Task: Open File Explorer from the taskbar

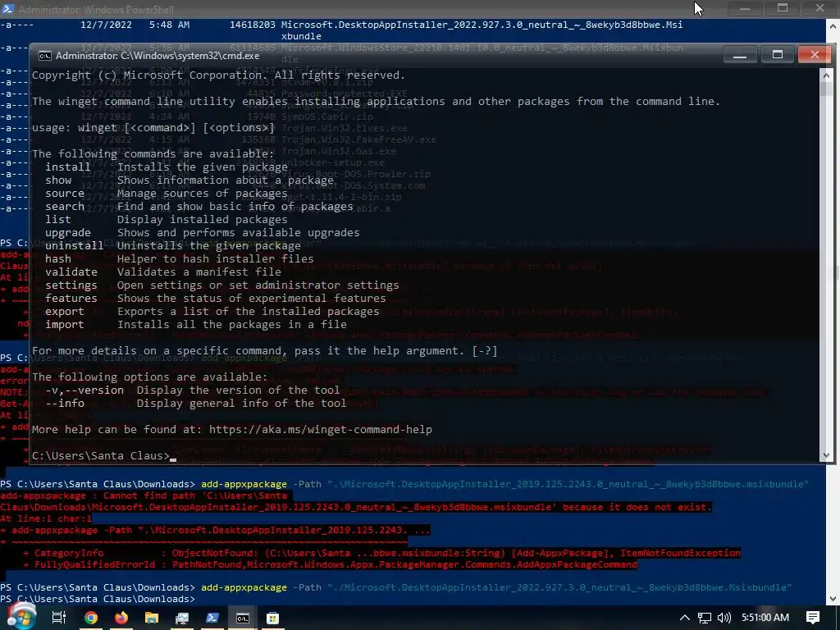Action: tap(152, 618)
